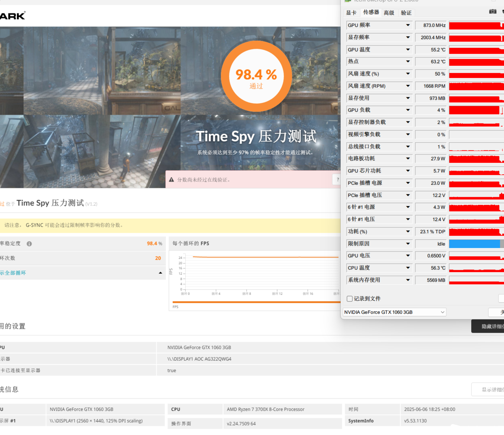Click the Idle value in 限制原因 row
Screen dimensions: 504x435
pyautogui.click(x=431, y=244)
